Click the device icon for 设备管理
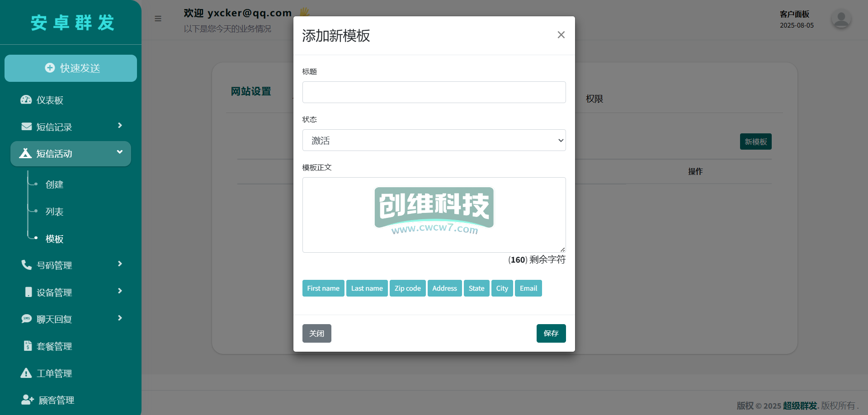The width and height of the screenshot is (868, 415). pyautogui.click(x=28, y=292)
